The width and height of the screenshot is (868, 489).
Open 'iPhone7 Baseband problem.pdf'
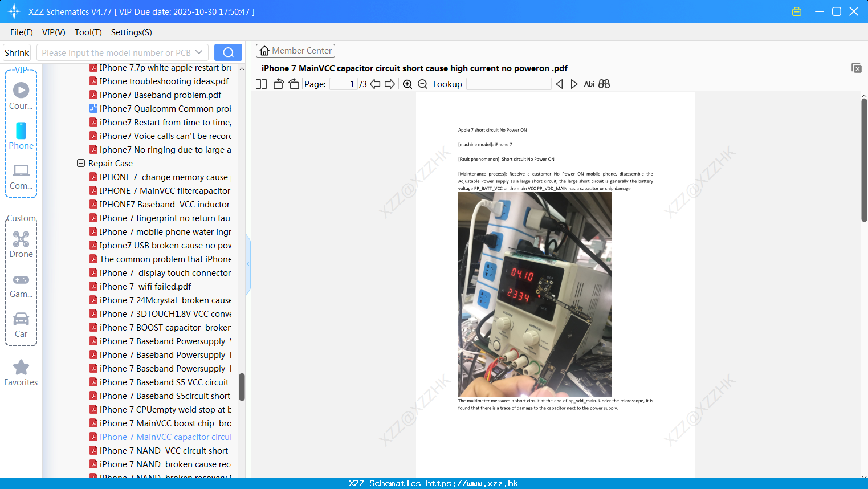click(x=156, y=95)
